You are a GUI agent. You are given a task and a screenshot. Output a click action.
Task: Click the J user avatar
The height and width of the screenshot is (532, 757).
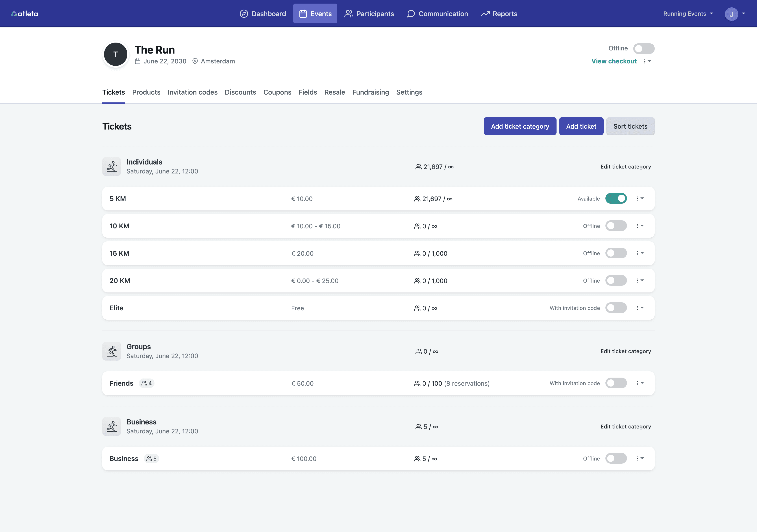(731, 14)
